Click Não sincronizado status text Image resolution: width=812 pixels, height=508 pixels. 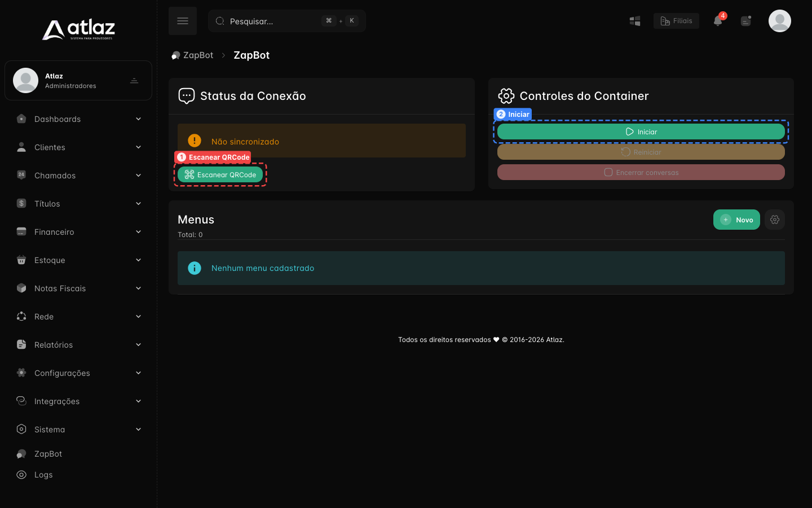pyautogui.click(x=245, y=142)
